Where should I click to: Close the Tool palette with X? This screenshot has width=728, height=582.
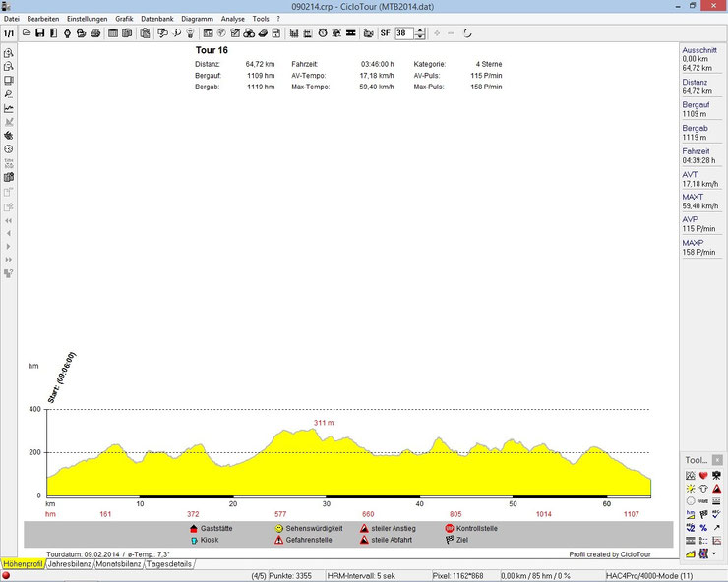pos(717,460)
